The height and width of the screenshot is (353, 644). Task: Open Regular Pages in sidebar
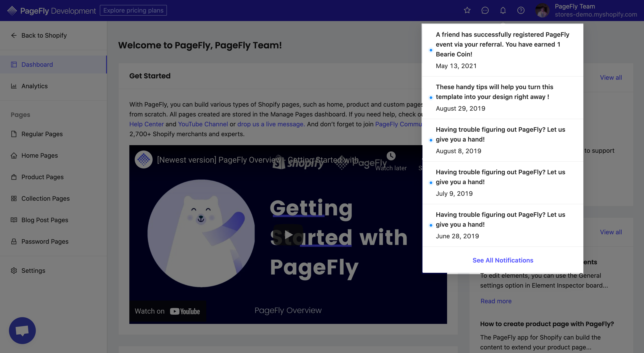click(53, 134)
